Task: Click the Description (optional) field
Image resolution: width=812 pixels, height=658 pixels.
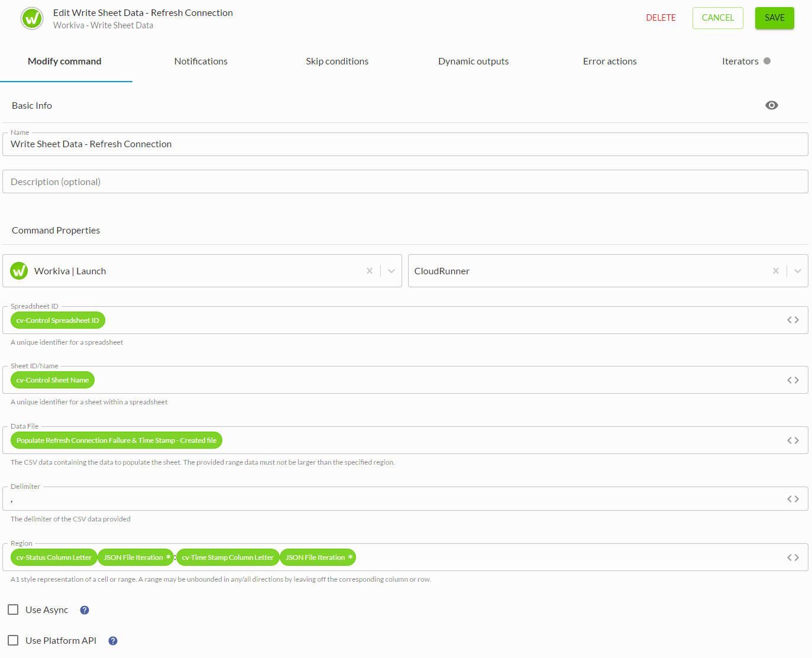Action: (405, 181)
